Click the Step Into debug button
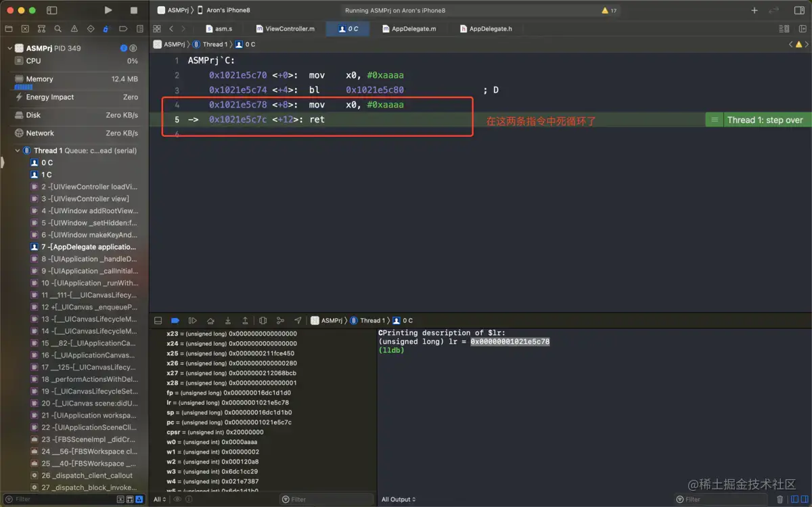The width and height of the screenshot is (812, 507). point(228,320)
